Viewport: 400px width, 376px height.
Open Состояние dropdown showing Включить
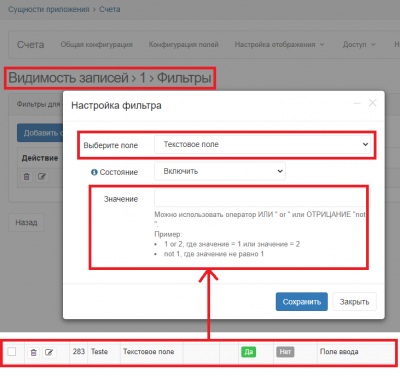click(220, 171)
